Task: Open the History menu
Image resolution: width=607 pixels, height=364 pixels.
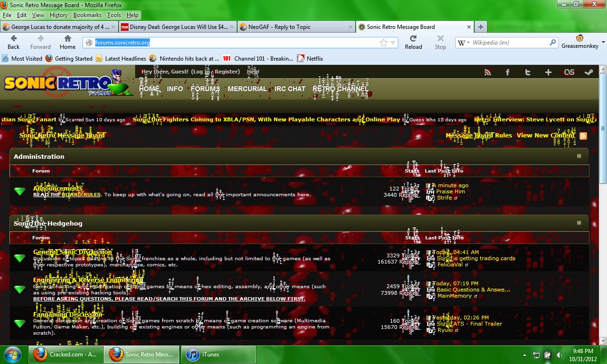Action: (59, 15)
